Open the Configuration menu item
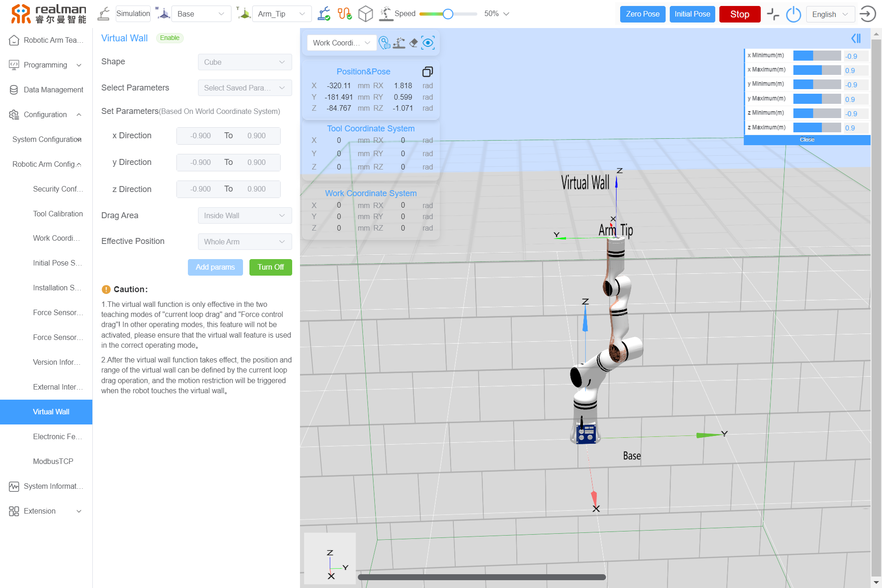The width and height of the screenshot is (882, 588). [46, 114]
